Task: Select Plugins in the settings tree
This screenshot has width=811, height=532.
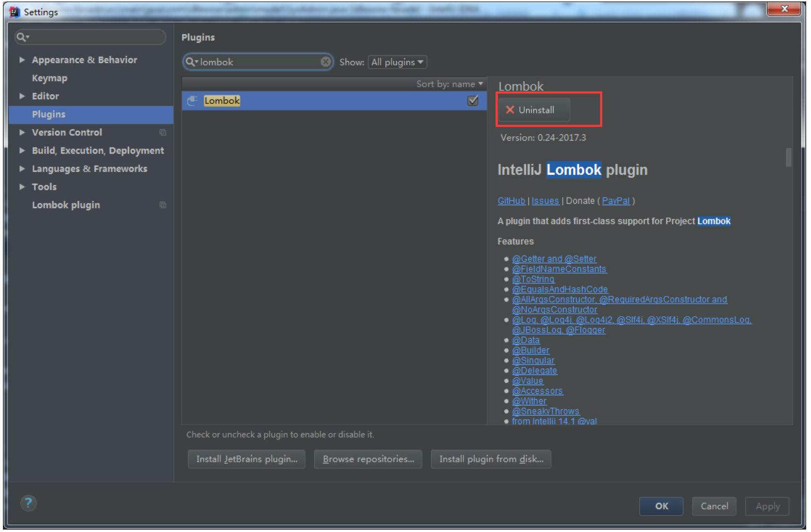Action: pyautogui.click(x=91, y=114)
